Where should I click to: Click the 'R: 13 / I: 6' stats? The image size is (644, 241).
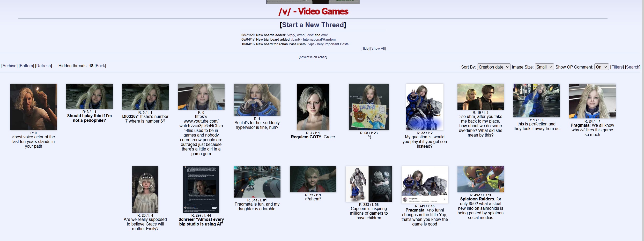[x=536, y=120]
